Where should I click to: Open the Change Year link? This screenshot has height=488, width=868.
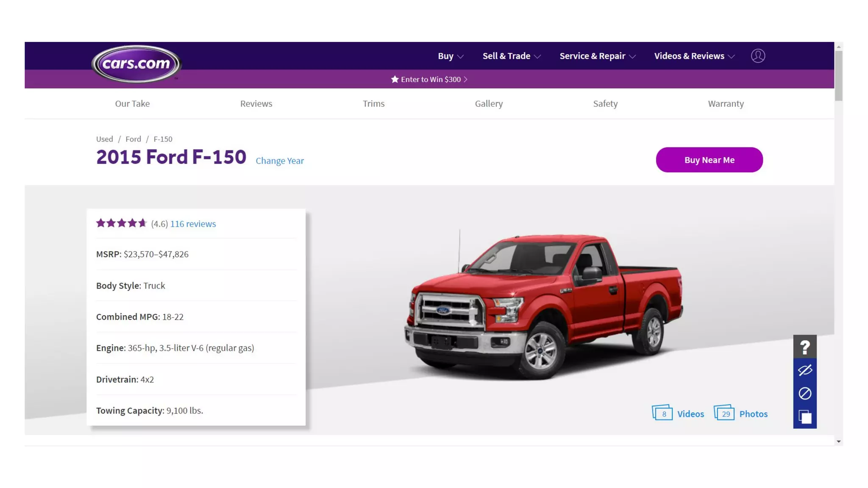[280, 161]
